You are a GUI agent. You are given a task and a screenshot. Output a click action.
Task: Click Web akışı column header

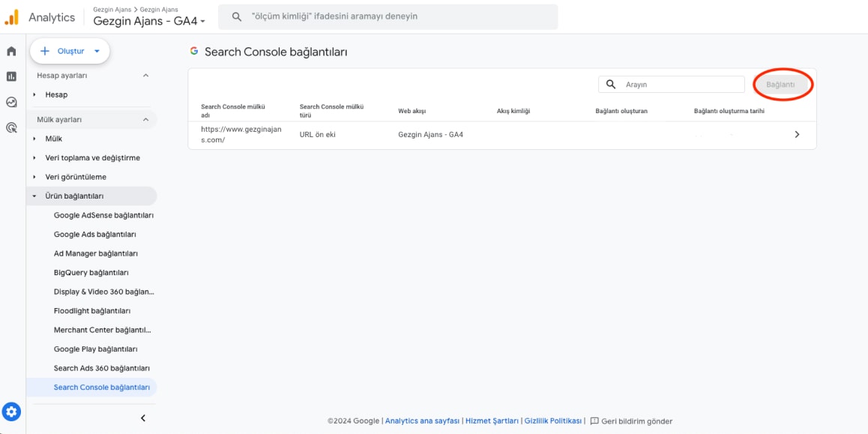[x=412, y=111]
